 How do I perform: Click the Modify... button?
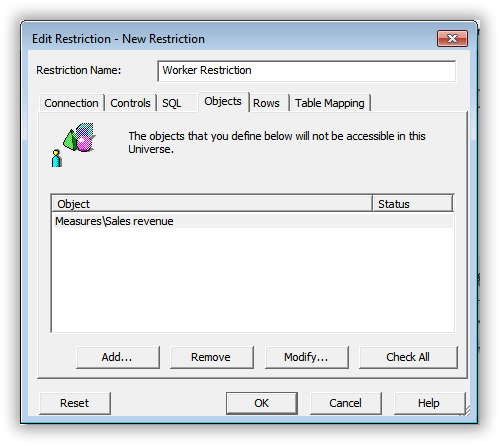tap(307, 357)
